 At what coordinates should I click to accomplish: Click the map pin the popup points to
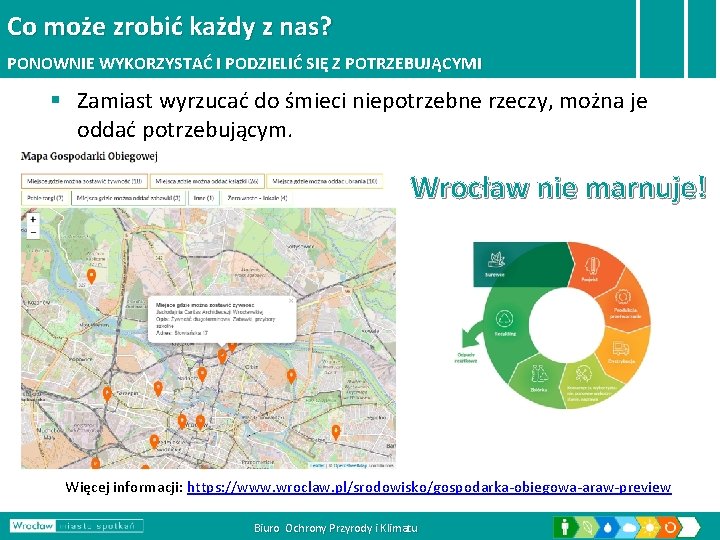click(222, 355)
